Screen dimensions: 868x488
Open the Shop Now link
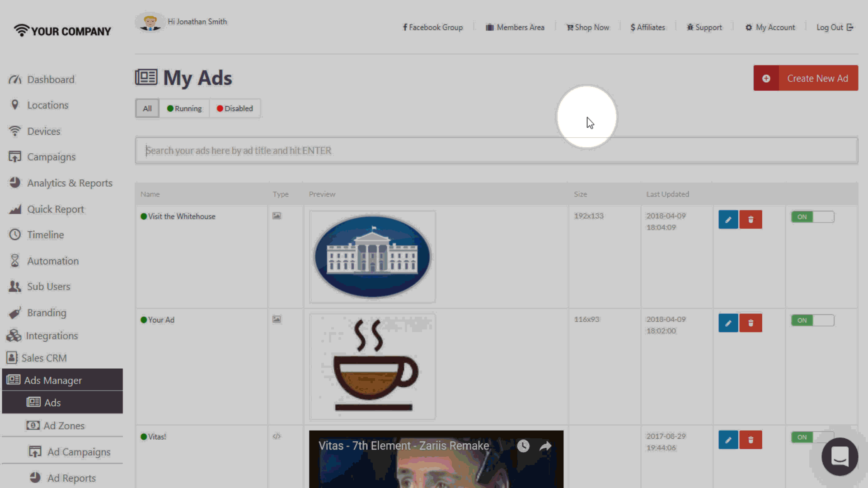(588, 28)
